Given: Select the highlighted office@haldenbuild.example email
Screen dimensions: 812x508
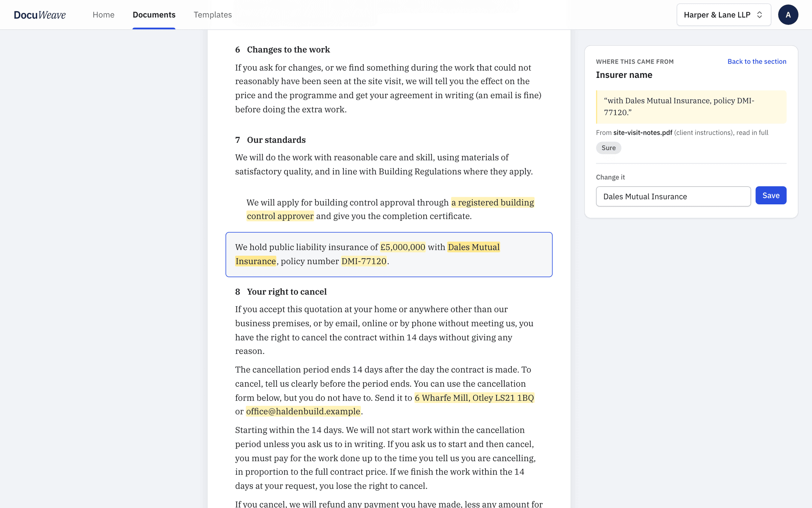Looking at the screenshot, I should (303, 411).
